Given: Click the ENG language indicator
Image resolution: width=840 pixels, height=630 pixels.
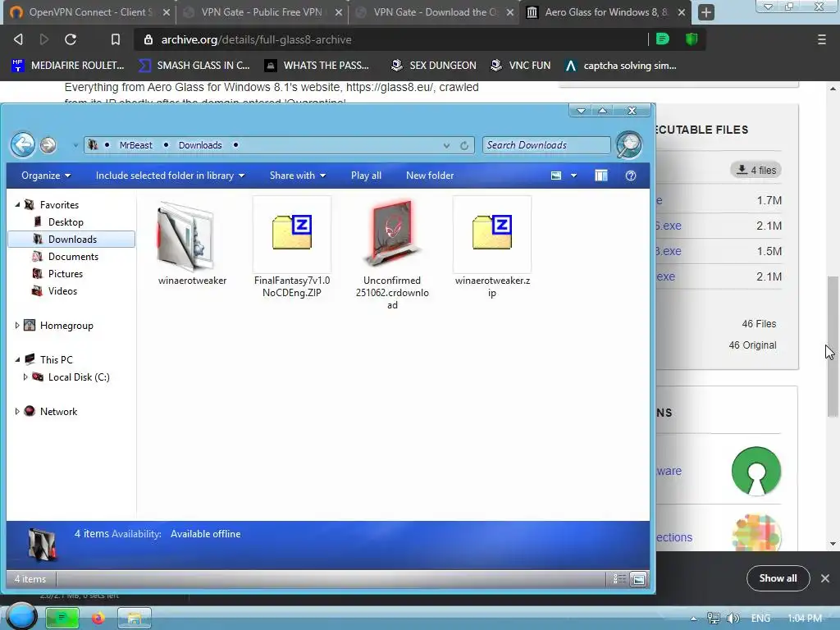Looking at the screenshot, I should pyautogui.click(x=760, y=619).
